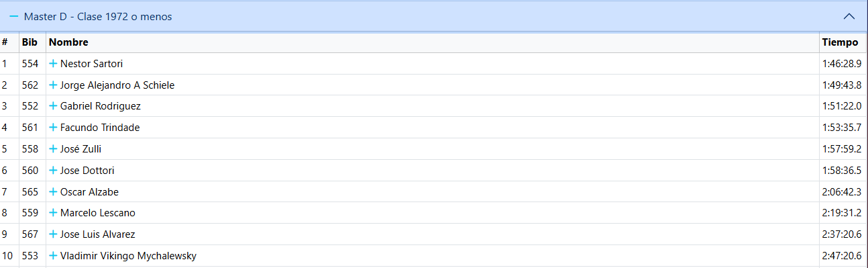Click plus icon beside Marcelo Lescano

click(x=53, y=213)
